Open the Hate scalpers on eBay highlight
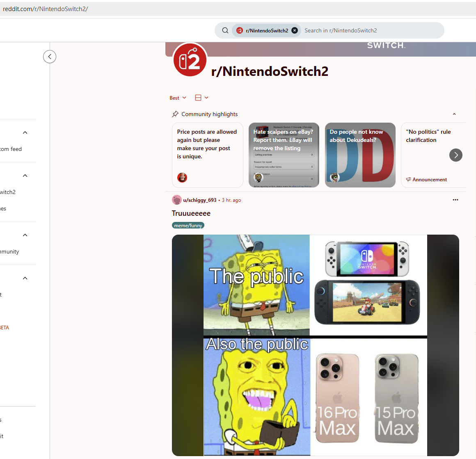Viewport: 476px width, 459px height. (284, 155)
